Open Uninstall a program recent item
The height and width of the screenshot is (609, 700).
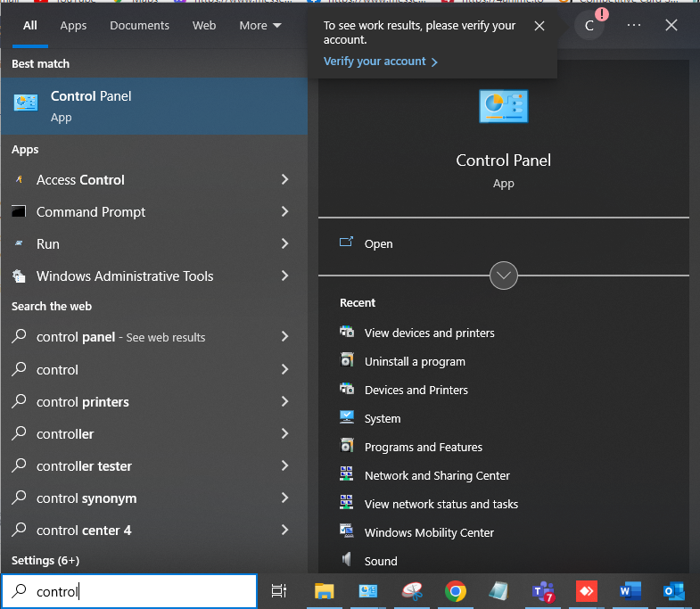tap(415, 362)
